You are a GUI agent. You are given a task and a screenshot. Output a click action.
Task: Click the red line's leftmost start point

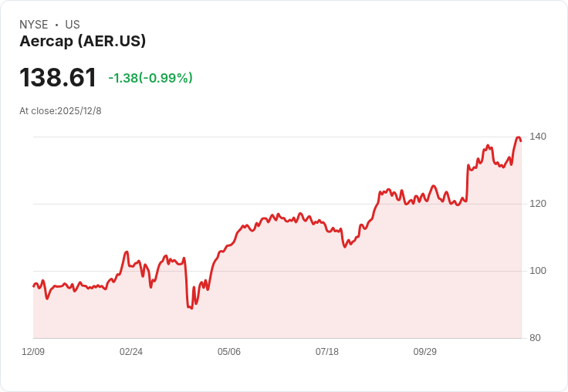click(x=33, y=286)
